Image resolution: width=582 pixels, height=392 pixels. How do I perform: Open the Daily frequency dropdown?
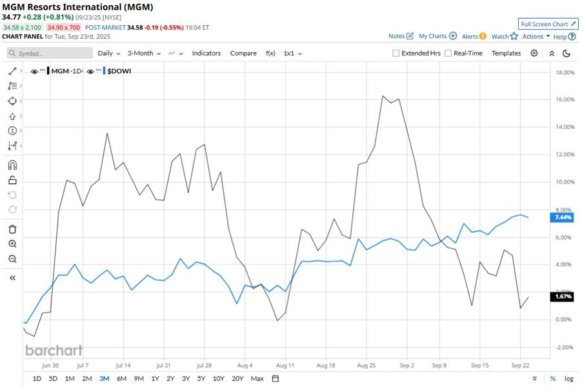click(109, 54)
